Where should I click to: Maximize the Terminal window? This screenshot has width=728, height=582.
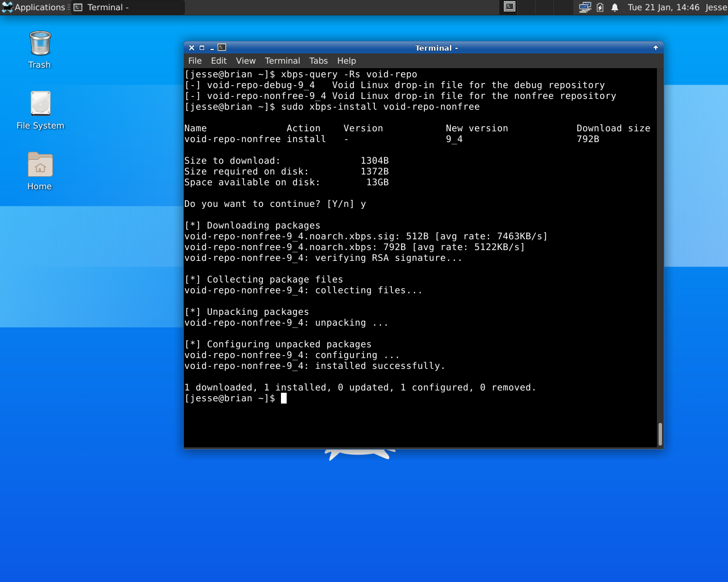(x=202, y=48)
